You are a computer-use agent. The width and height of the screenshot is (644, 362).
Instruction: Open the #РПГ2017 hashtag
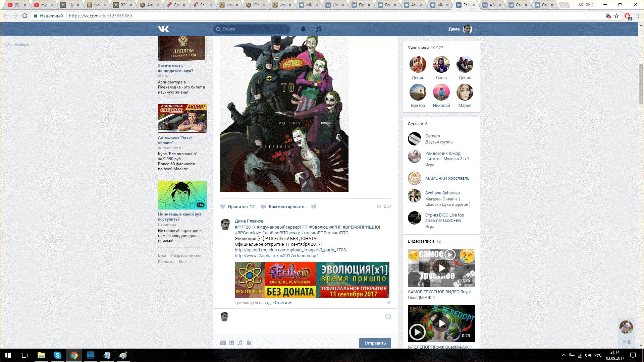pyautogui.click(x=245, y=227)
